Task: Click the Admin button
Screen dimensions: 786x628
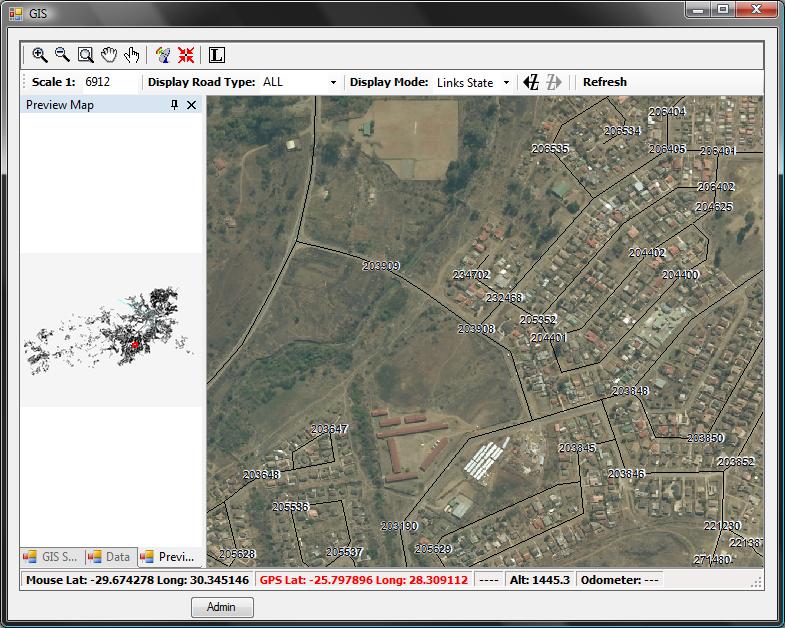Action: coord(222,607)
